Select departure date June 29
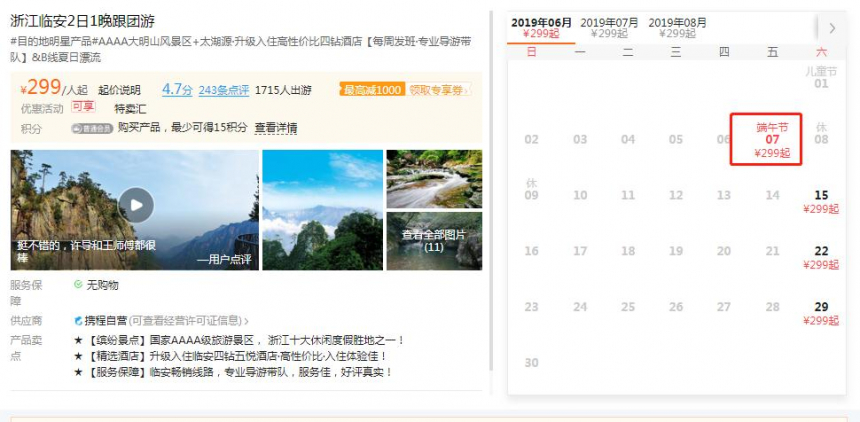The width and height of the screenshot is (860, 422). tap(821, 313)
